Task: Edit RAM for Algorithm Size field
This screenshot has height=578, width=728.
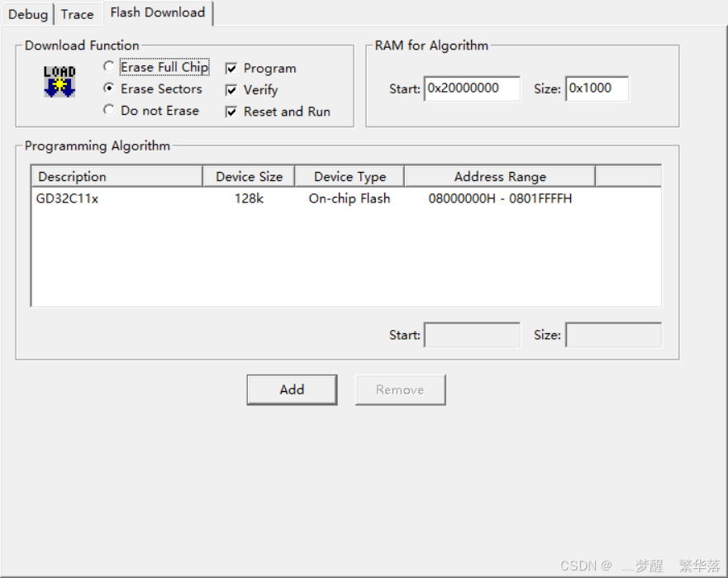Action: click(x=597, y=88)
